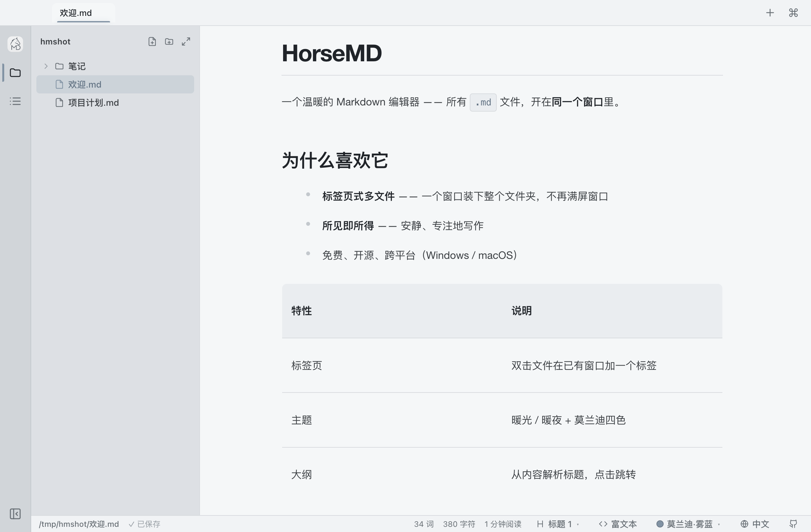Click the HorseMD horse logo icon
This screenshot has height=532, width=811.
(15, 44)
